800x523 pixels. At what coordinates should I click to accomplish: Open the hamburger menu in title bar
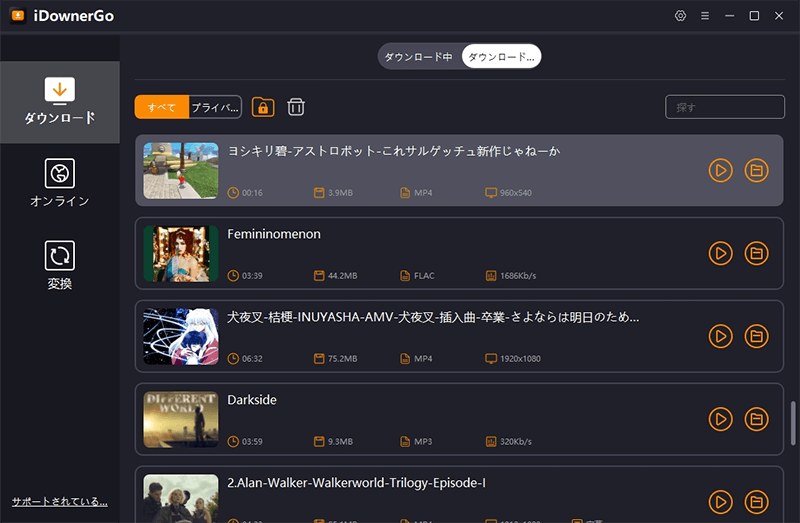[705, 16]
